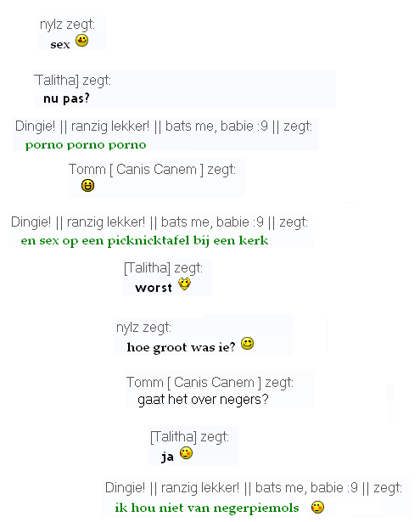Click the last 'Dingie! || ranzig lekker!' sender header
Screen dimensions: 420x522
[254, 488]
